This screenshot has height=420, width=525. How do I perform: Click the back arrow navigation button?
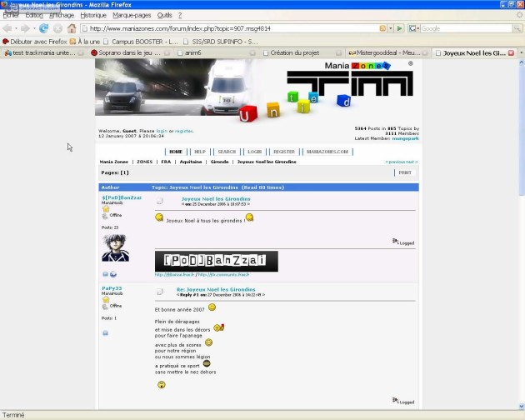tap(7, 28)
